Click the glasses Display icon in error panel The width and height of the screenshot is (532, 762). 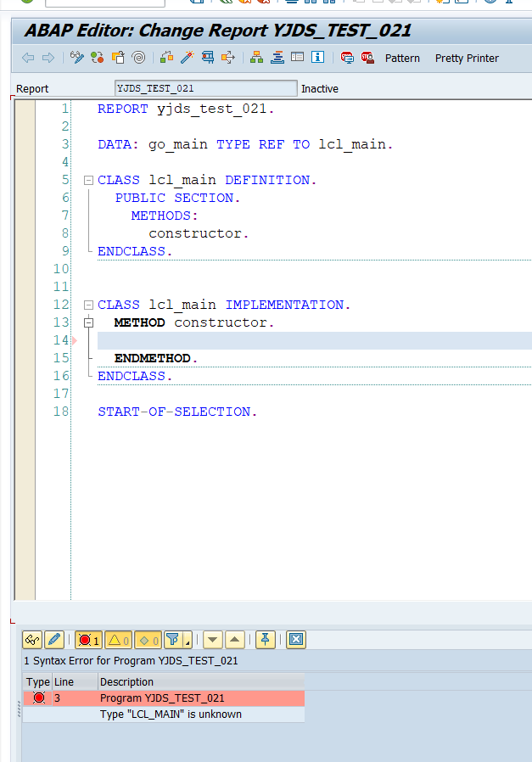[32, 640]
